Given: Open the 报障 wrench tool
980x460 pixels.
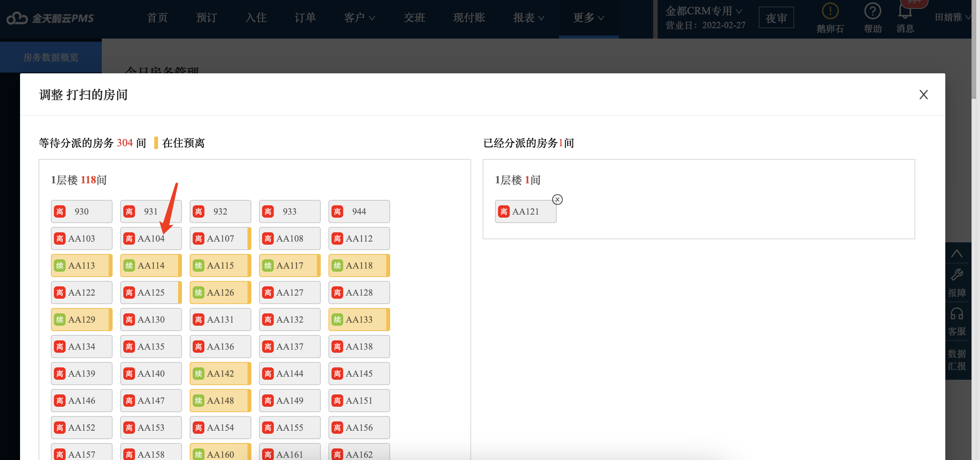Looking at the screenshot, I should pyautogui.click(x=956, y=275).
